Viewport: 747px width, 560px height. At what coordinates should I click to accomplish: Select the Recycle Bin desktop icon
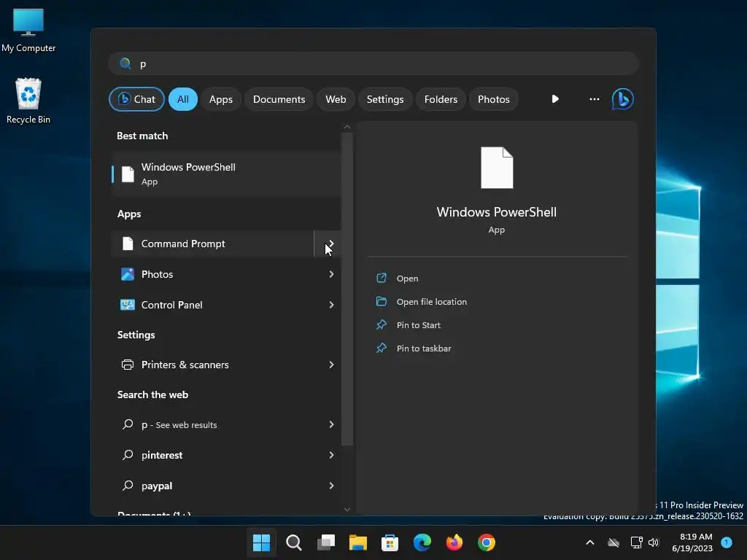[28, 101]
